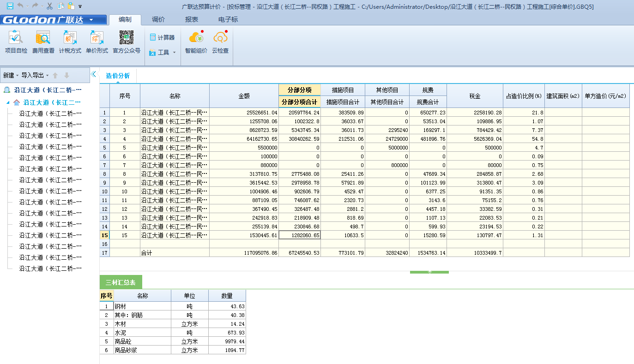Click row header 15 in the cost table

pos(104,235)
